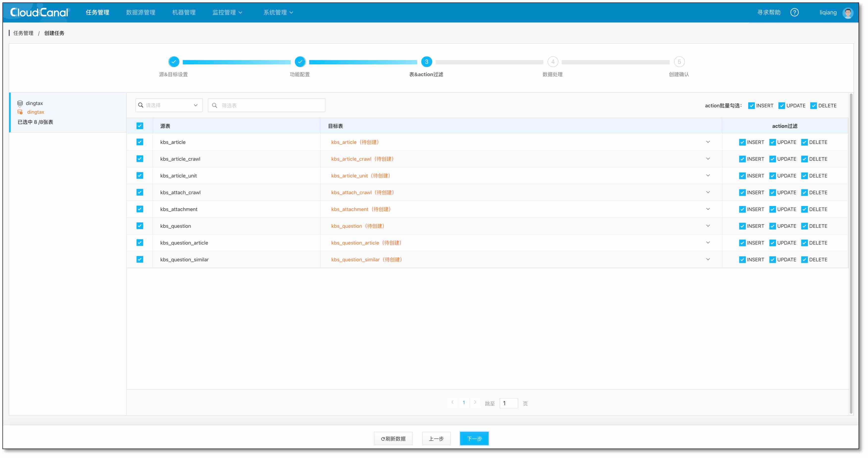
Task: Toggle the select-all tables header checkbox
Action: pyautogui.click(x=140, y=126)
